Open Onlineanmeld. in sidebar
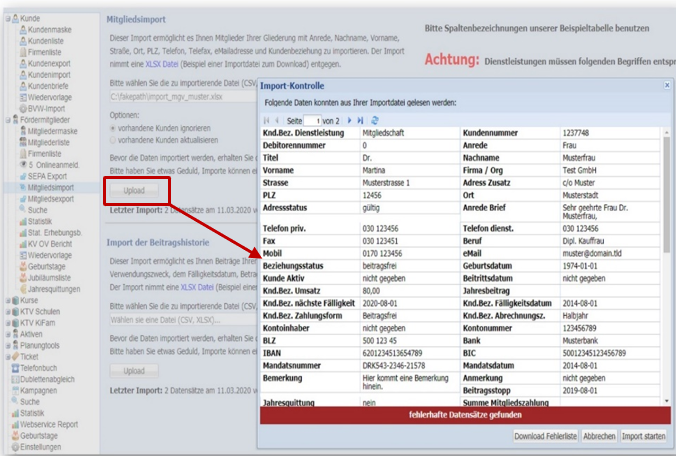Image resolution: width=676 pixels, height=456 pixels. click(x=50, y=165)
